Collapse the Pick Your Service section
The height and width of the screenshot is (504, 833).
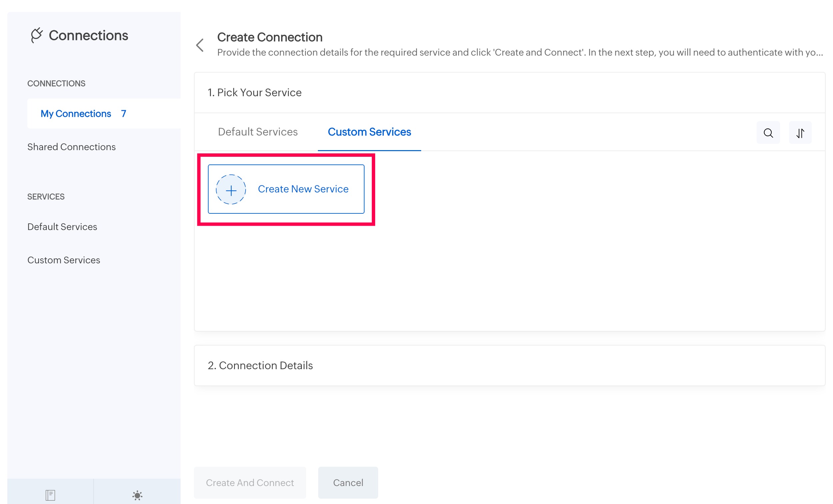(x=254, y=93)
